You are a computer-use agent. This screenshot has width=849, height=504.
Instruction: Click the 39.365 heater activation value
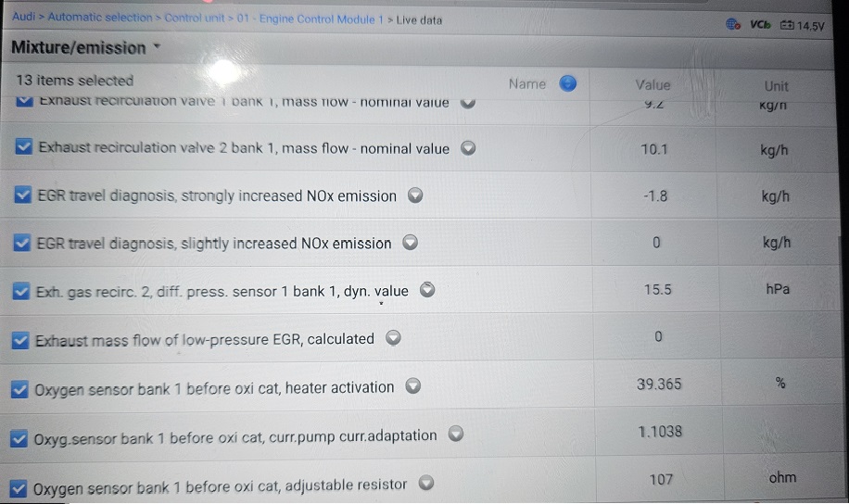click(x=658, y=384)
